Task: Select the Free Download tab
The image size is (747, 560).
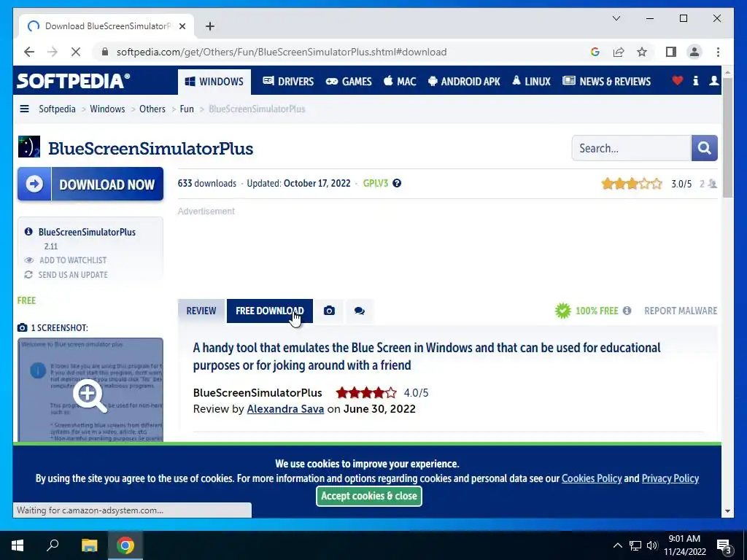Action: click(x=270, y=311)
